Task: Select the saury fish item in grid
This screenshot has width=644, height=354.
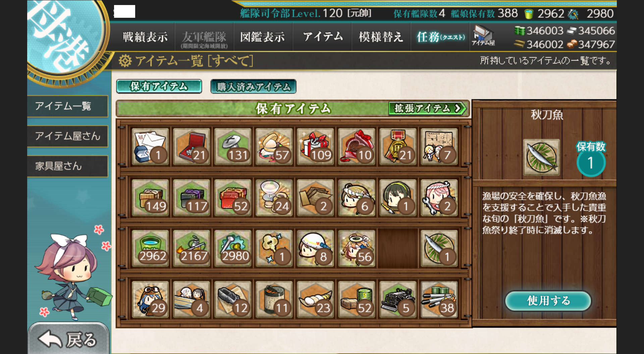Action: click(439, 248)
